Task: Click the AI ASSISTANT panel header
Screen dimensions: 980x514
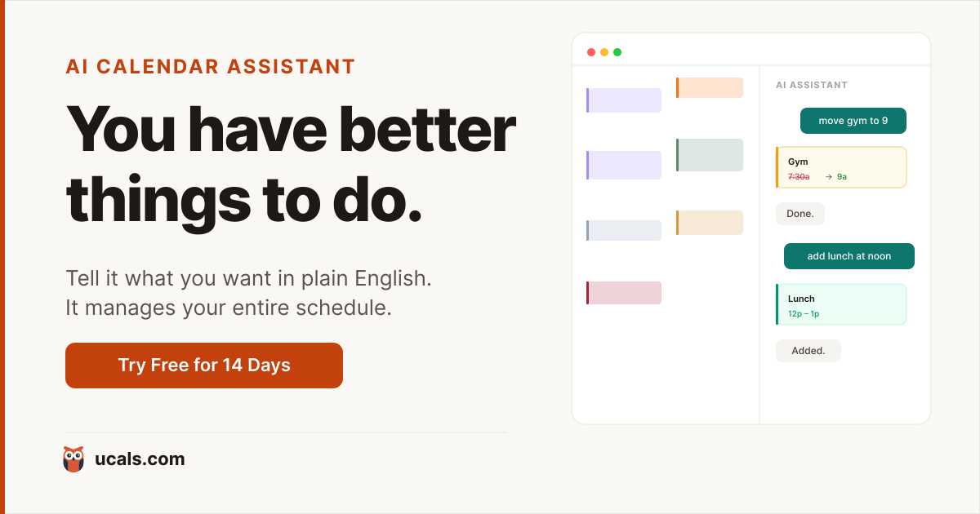Action: [812, 85]
